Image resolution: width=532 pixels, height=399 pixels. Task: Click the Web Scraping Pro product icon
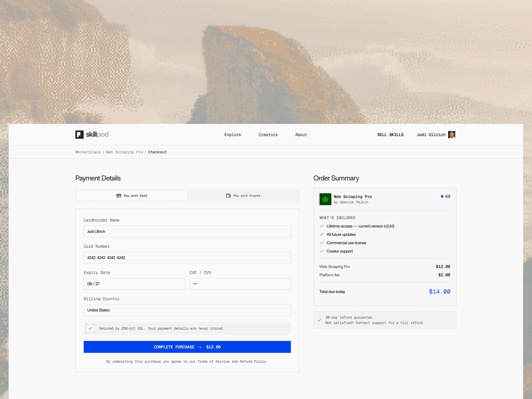pos(325,199)
